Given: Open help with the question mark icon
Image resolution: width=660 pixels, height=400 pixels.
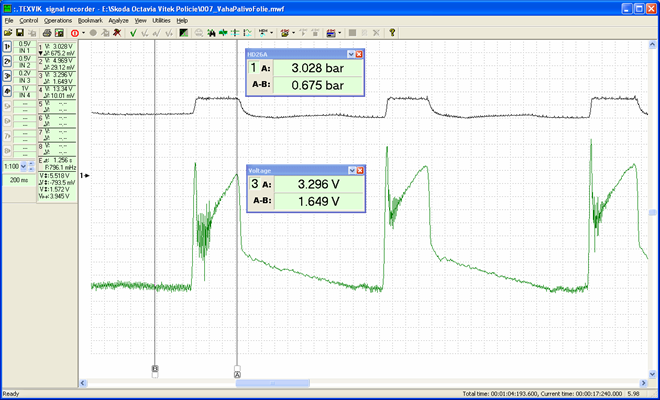Looking at the screenshot, I should click(392, 33).
